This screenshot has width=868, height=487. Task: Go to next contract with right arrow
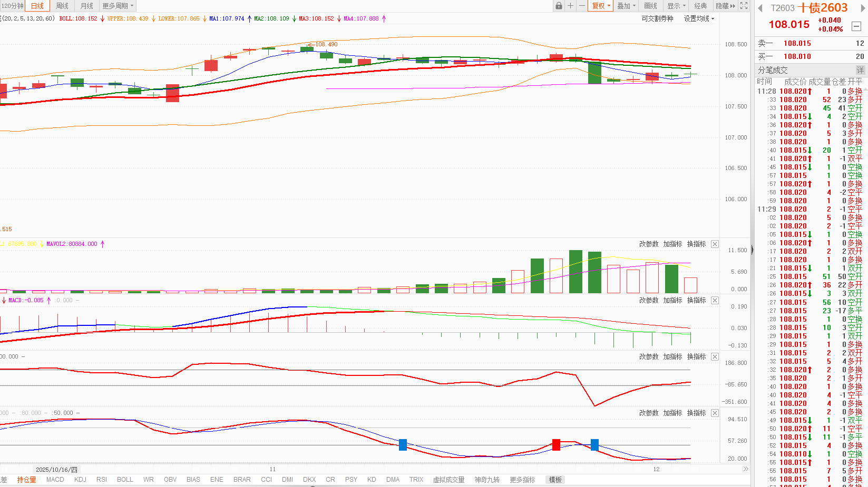pyautogui.click(x=863, y=8)
